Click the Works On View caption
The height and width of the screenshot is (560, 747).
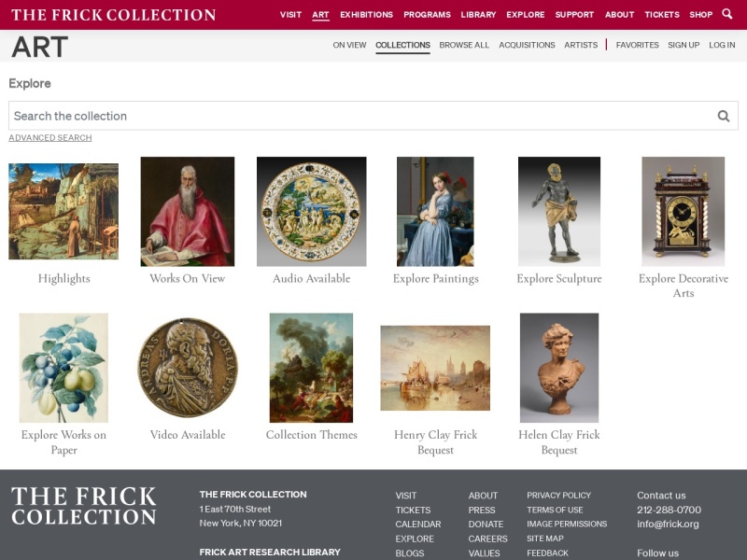point(188,278)
